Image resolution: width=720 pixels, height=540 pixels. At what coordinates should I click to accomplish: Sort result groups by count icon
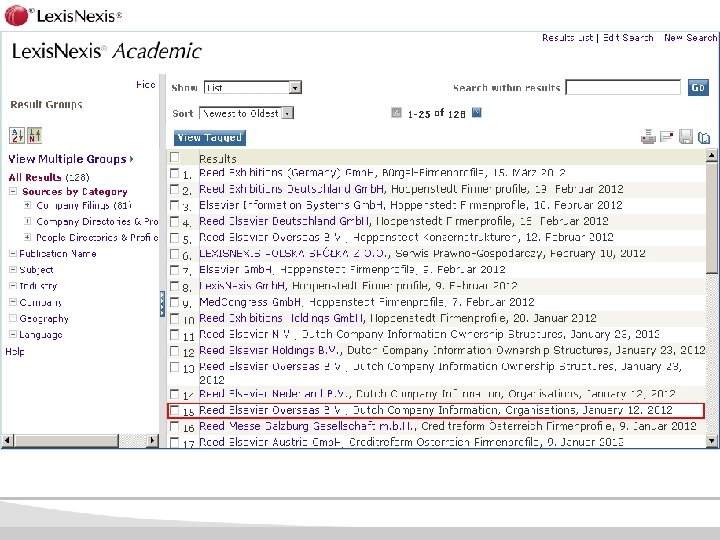click(x=34, y=135)
